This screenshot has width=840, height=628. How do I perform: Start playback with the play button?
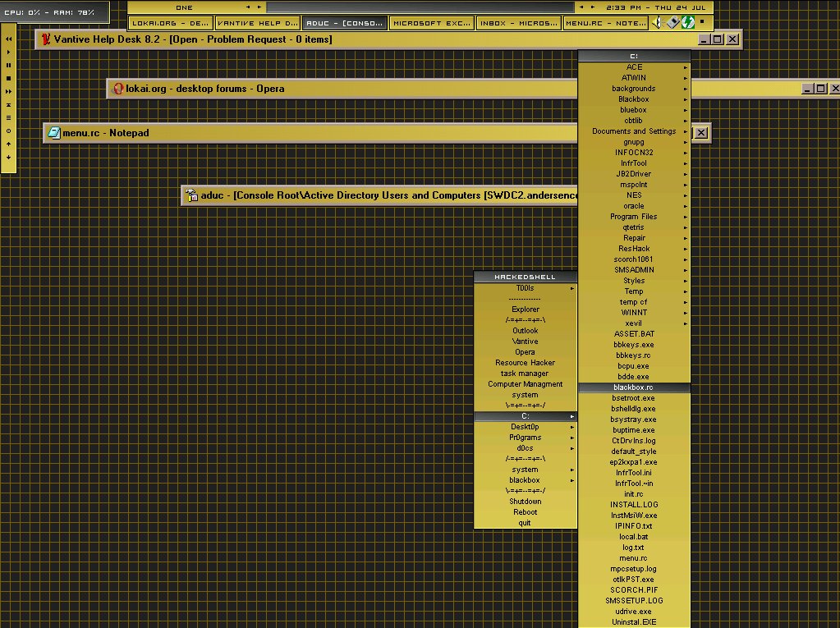[x=8, y=52]
